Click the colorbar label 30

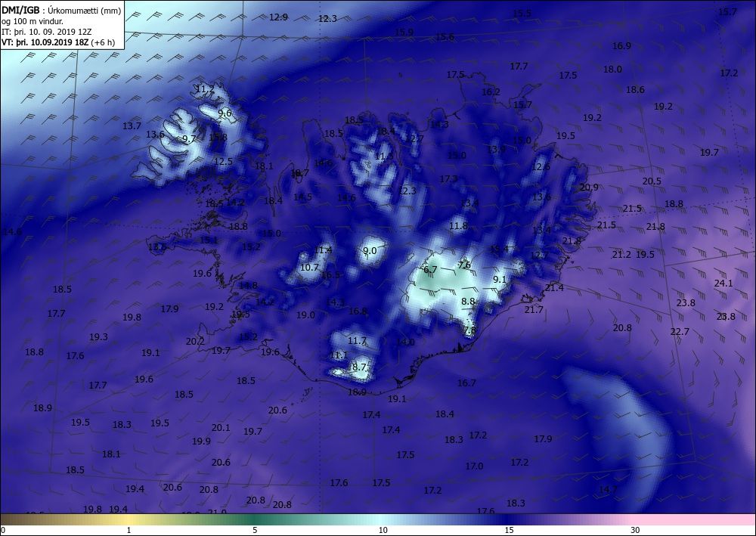click(x=635, y=530)
